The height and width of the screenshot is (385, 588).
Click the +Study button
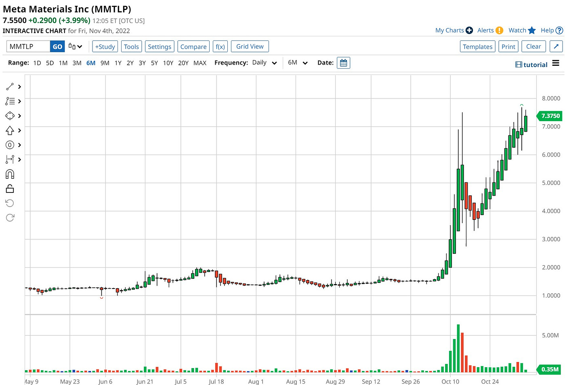coord(105,46)
